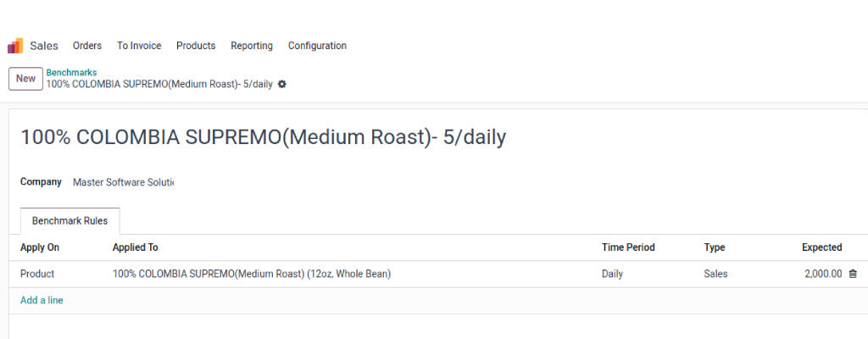Open the Orders menu
Screen dimensions: 868x339
pyautogui.click(x=87, y=46)
